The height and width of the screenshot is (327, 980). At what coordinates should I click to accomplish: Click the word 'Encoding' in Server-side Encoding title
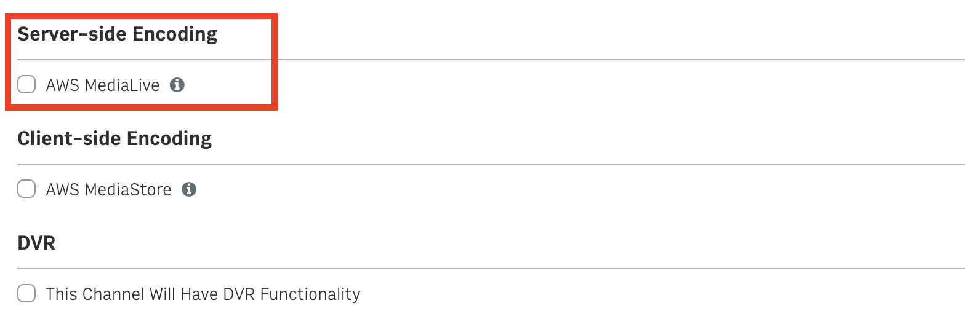[x=175, y=34]
